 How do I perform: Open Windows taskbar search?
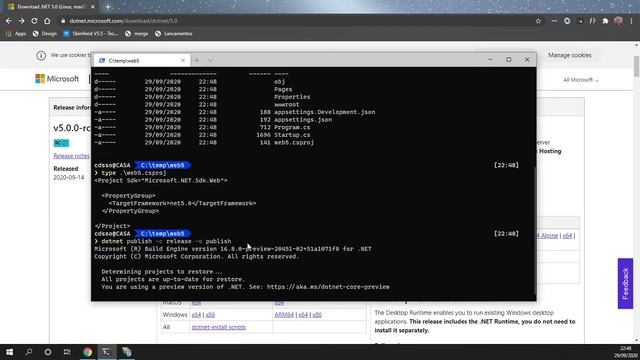[x=29, y=352]
